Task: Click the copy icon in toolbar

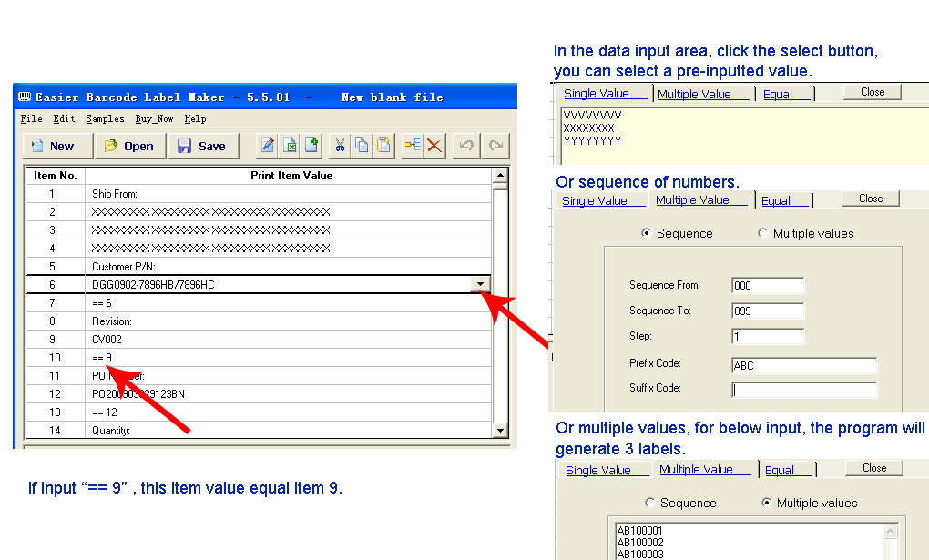Action: [x=362, y=146]
